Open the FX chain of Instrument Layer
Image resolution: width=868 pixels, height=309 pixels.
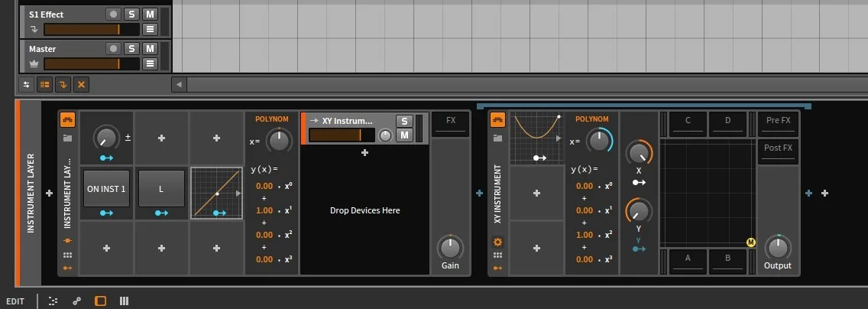(x=451, y=124)
